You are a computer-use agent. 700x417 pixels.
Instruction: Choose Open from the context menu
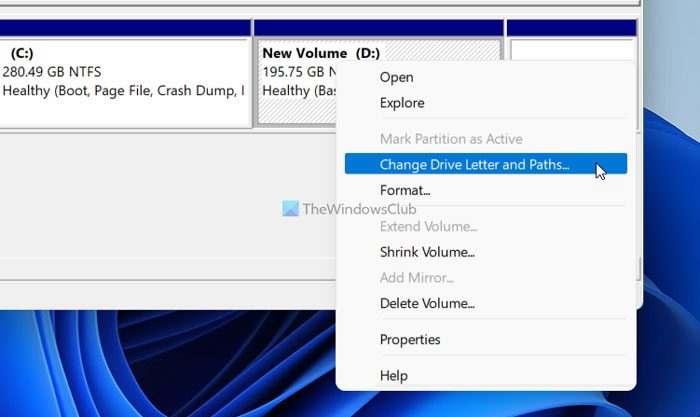coord(486,77)
